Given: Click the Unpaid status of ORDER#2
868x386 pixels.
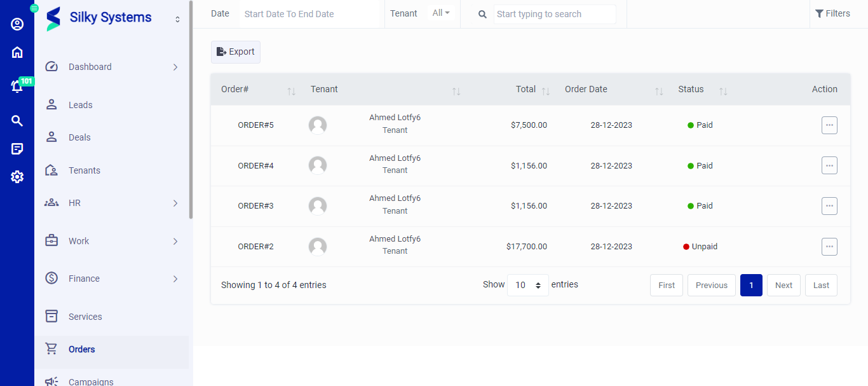Looking at the screenshot, I should coord(700,247).
